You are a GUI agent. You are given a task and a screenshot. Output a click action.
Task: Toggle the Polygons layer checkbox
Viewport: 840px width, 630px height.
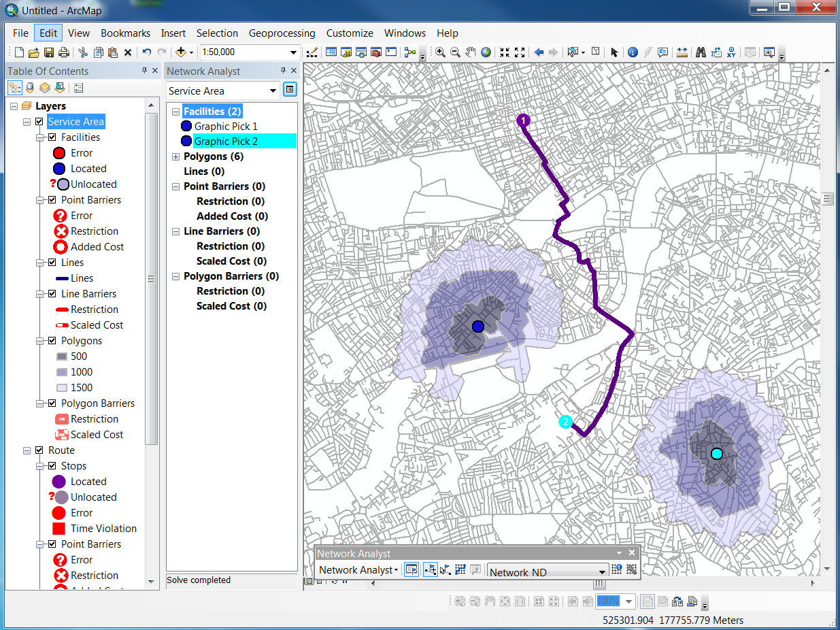tap(52, 341)
